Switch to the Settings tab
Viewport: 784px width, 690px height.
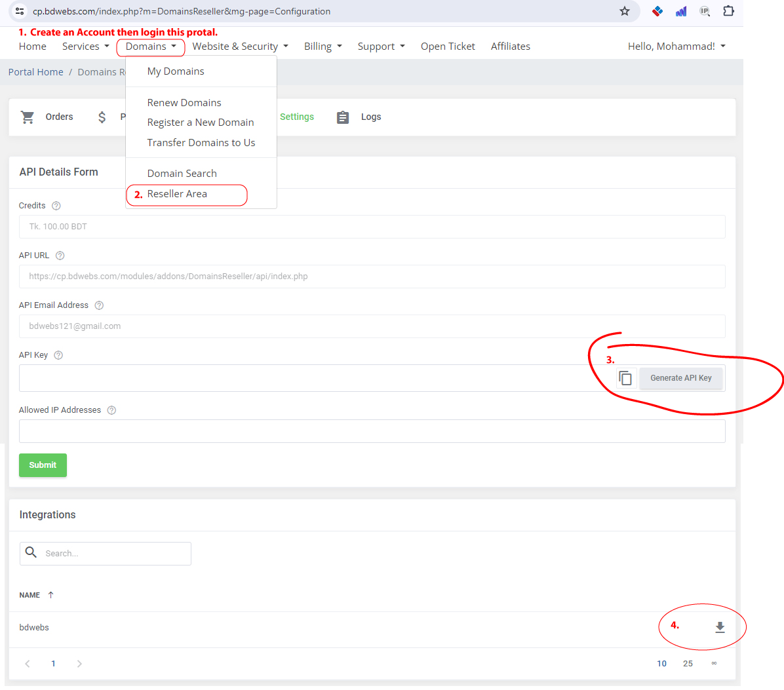297,117
